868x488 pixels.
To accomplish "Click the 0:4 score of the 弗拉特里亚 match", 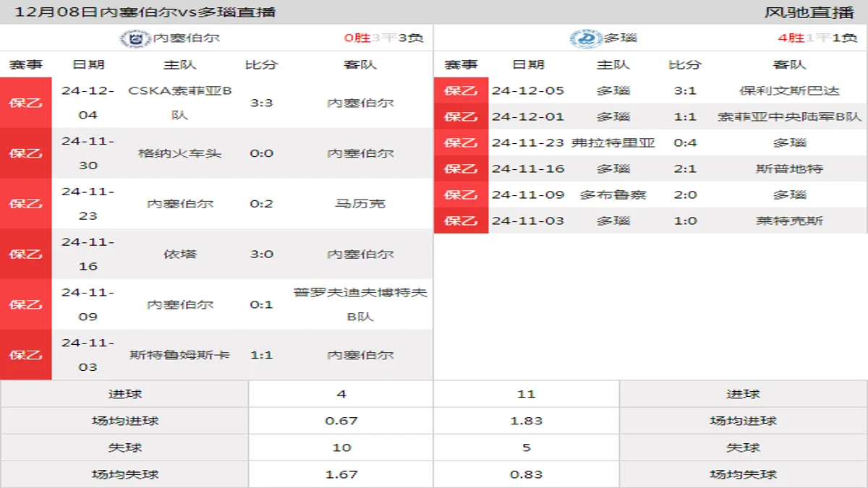I will [x=684, y=142].
